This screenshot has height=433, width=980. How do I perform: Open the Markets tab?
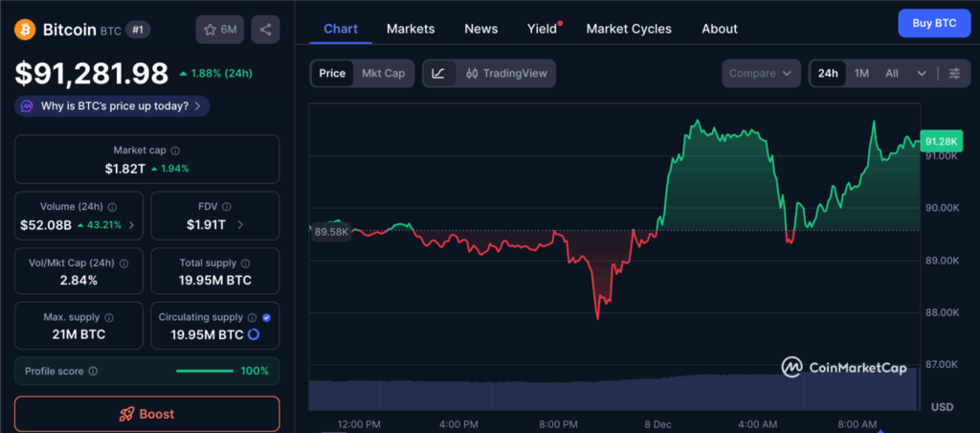[x=411, y=29]
